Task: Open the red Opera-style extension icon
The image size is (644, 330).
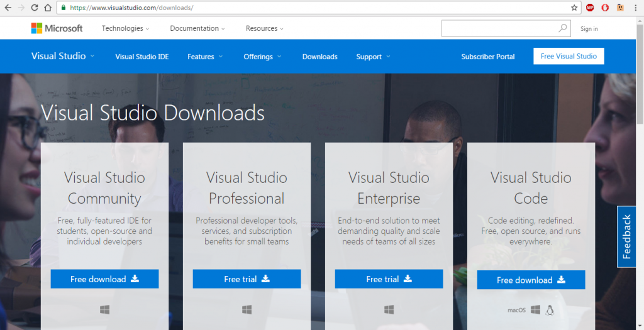Action: click(x=605, y=8)
